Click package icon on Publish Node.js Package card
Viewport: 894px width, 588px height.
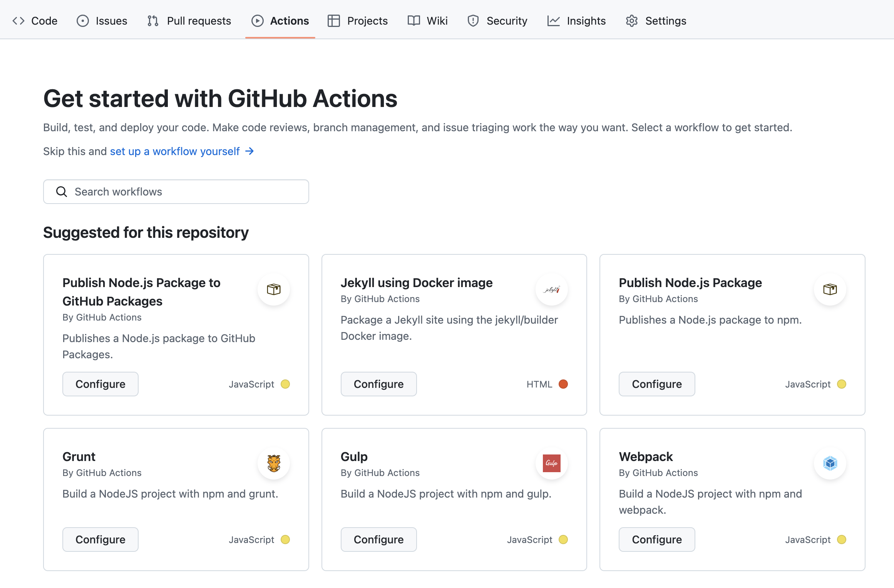[x=830, y=289]
